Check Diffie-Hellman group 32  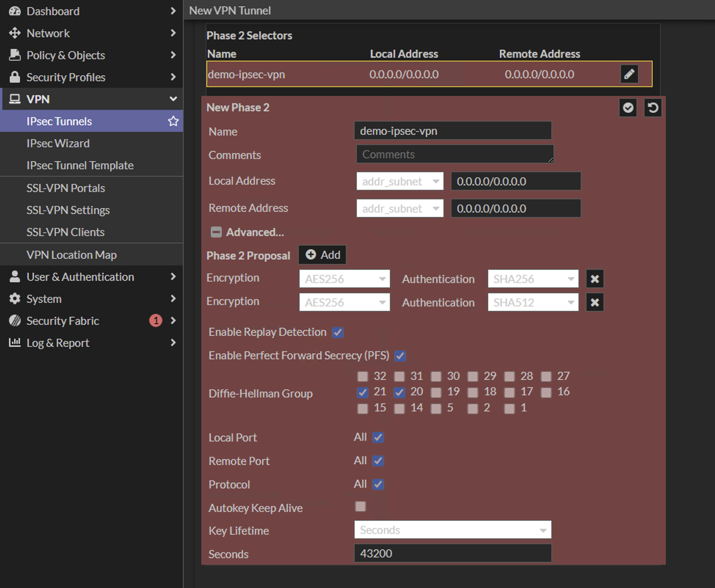[363, 377]
